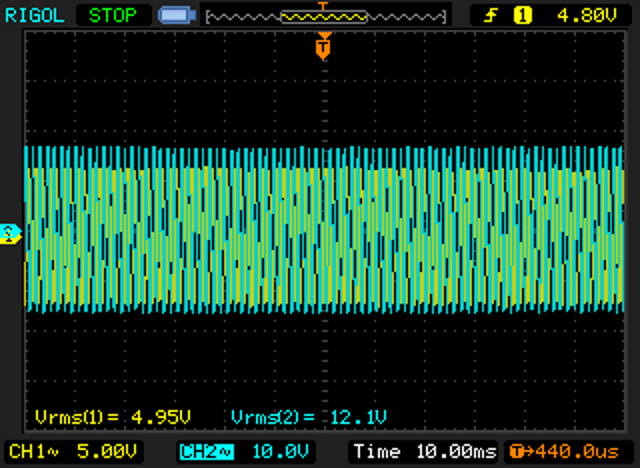Click the rising edge trigger icon
This screenshot has width=640, height=468.
pos(492,15)
